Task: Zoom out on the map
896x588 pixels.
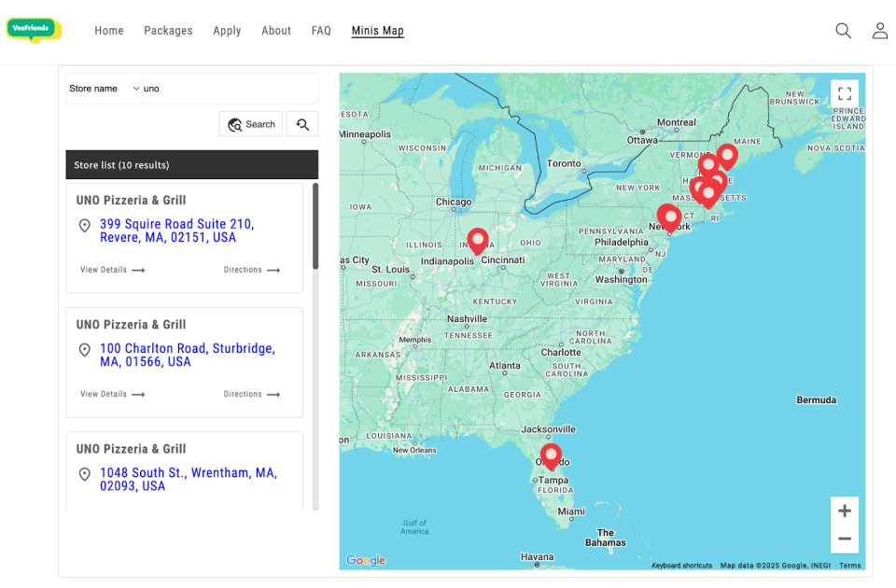Action: tap(845, 539)
